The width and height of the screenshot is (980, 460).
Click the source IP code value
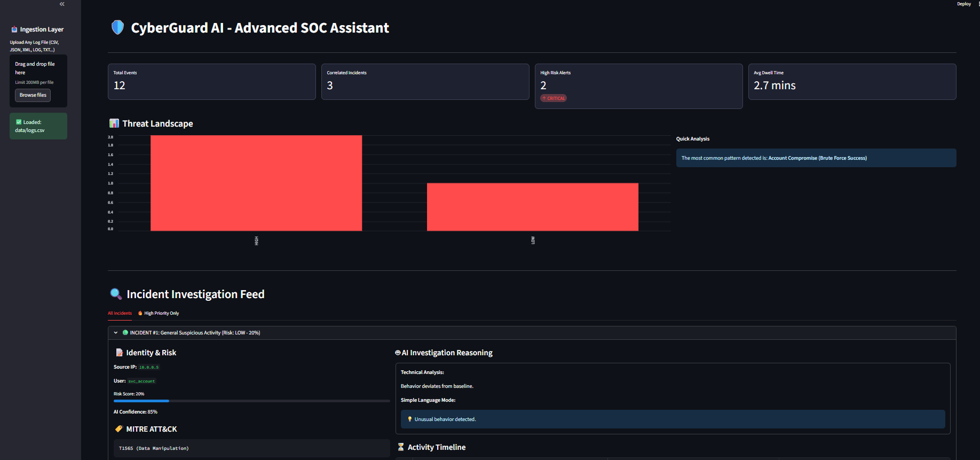[x=149, y=367]
